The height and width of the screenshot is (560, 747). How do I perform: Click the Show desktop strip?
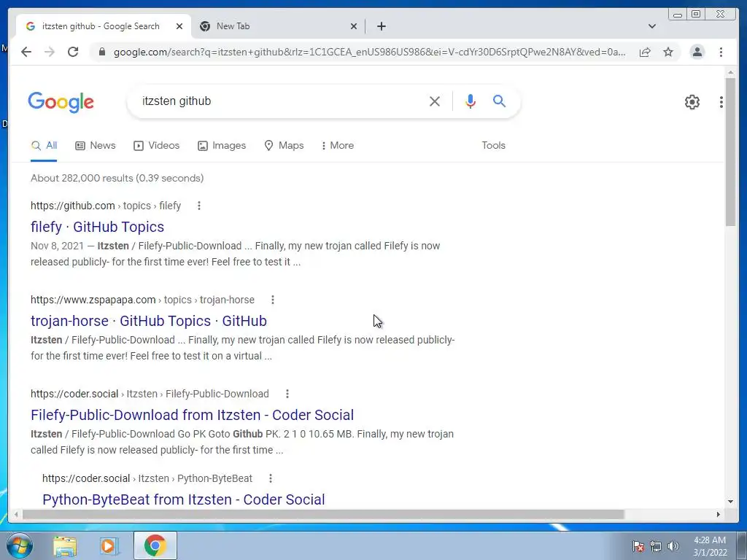tap(742, 545)
